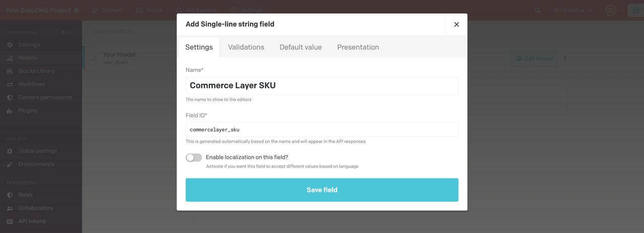Open Global settings gear icon
Viewport: 644px width, 233px height.
click(10, 151)
